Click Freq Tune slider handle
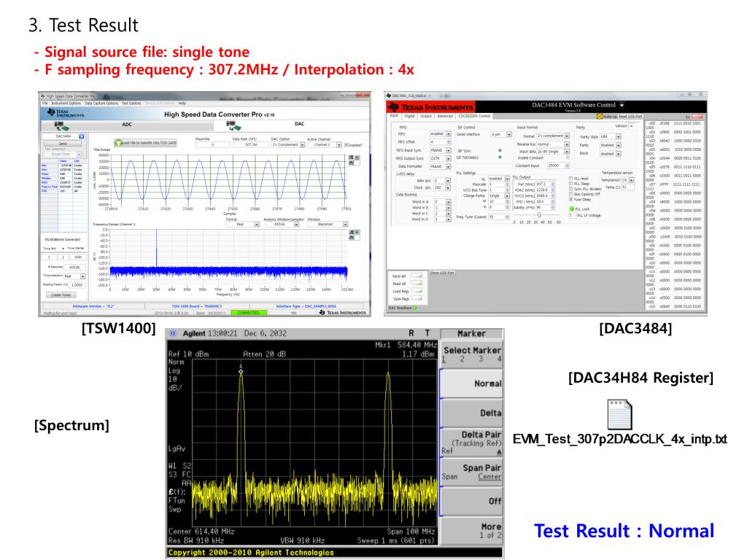This screenshot has width=747, height=560. (x=539, y=215)
